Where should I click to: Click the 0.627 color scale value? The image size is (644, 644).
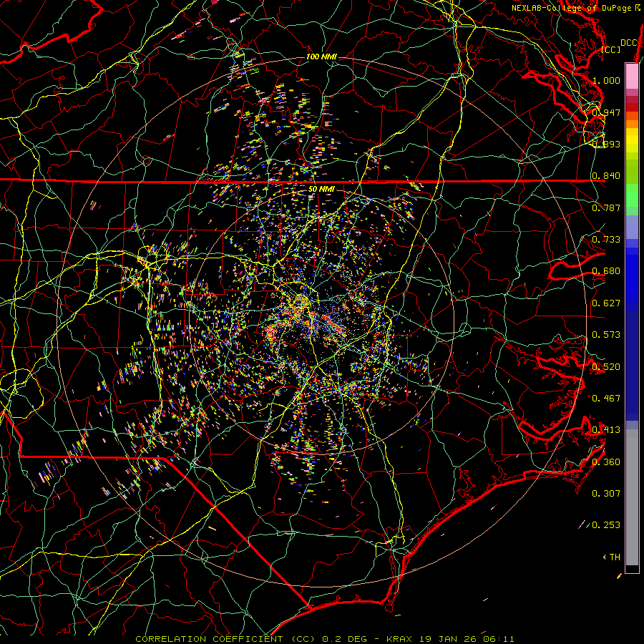click(x=606, y=303)
